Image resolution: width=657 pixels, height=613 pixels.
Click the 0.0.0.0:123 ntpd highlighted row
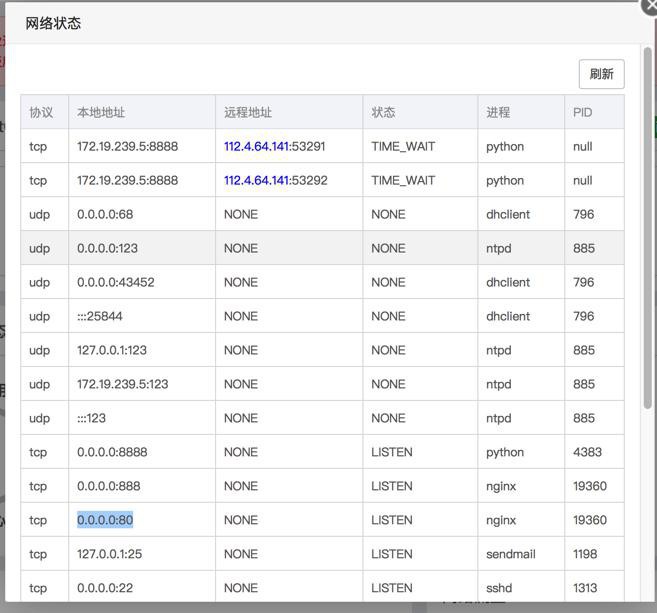click(x=322, y=248)
